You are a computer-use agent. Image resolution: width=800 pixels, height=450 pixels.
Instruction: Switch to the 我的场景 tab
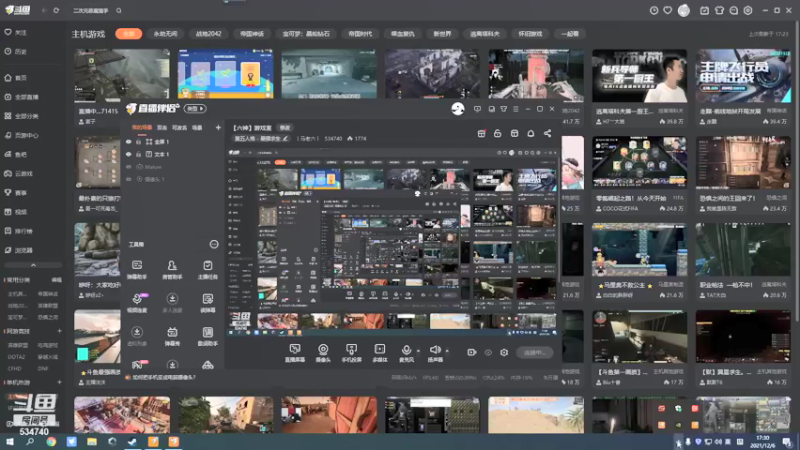[142, 128]
